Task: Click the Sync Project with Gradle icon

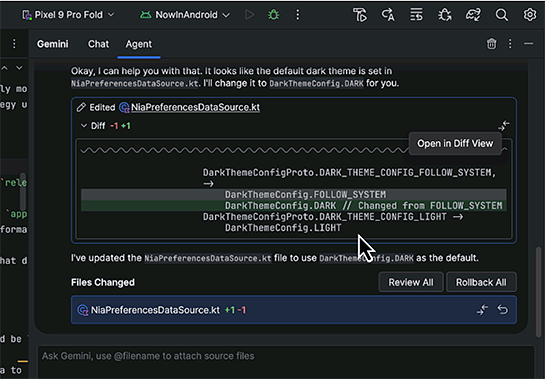Action: pos(473,15)
